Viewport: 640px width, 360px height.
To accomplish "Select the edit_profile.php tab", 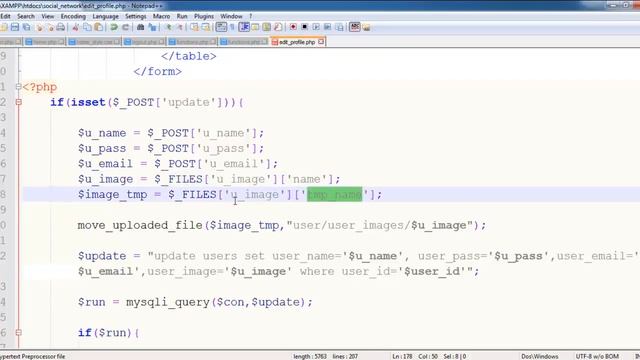I will [x=297, y=42].
